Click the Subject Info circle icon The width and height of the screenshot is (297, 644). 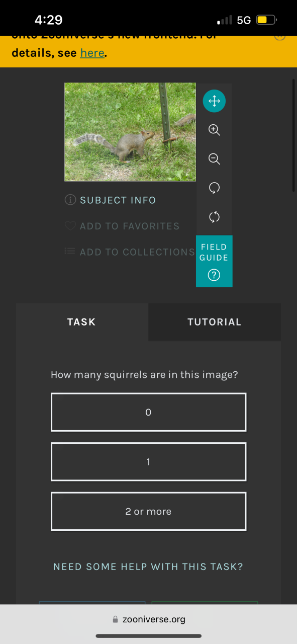tap(70, 200)
